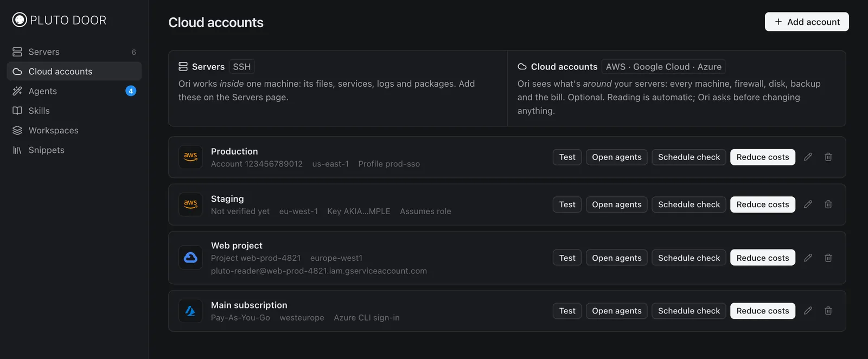Click the Main subscription account name
The height and width of the screenshot is (359, 868).
(249, 305)
